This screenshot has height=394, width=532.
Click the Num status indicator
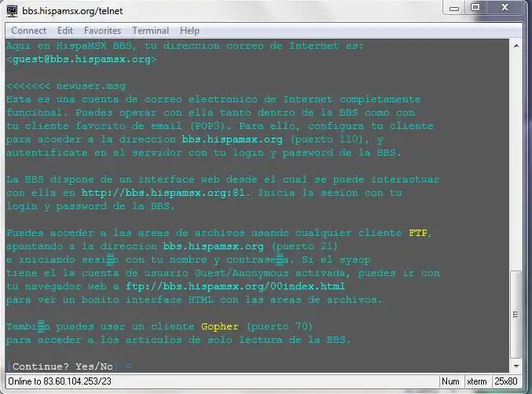(x=450, y=381)
